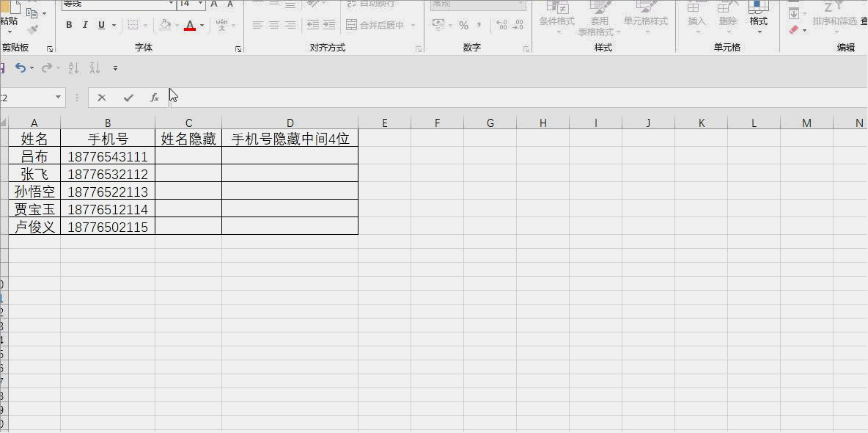Click 合并后居中 merge and center
The width and height of the screenshot is (868, 433).
tap(376, 25)
